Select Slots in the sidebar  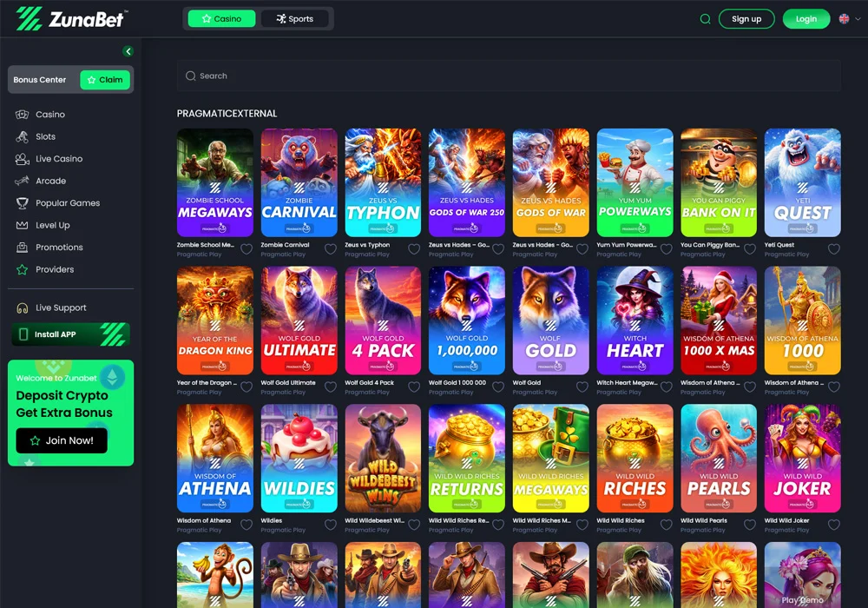tap(49, 136)
